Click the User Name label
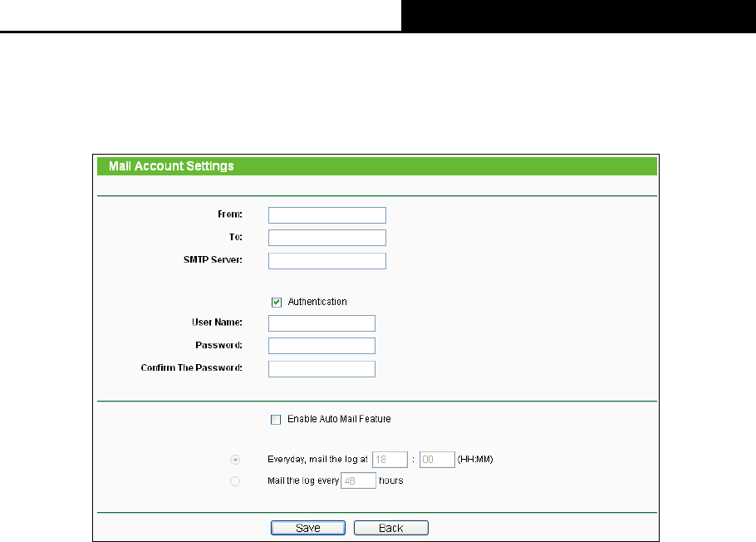756x542 pixels. pos(217,323)
